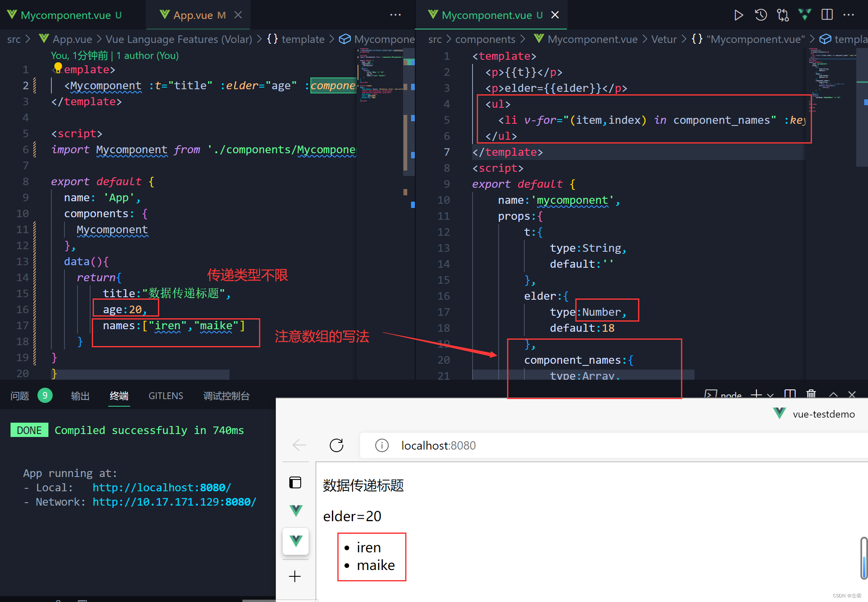Open left editor group ellipsis menu
This screenshot has width=868, height=602.
tap(395, 15)
